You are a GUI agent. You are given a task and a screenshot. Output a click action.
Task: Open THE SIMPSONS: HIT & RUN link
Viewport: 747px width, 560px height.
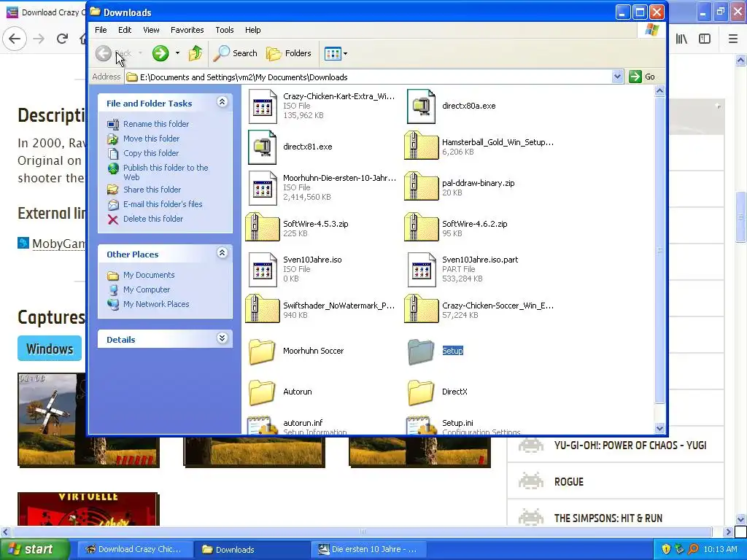coord(608,518)
